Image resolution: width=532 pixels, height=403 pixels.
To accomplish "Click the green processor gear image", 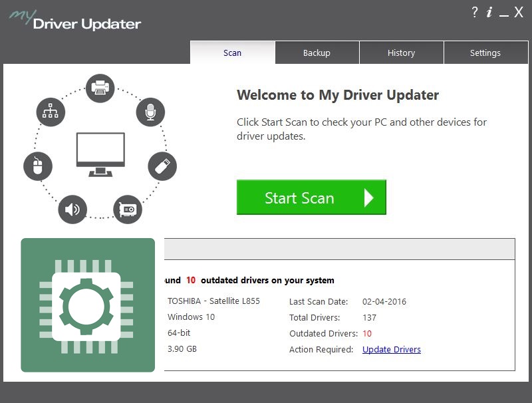I will pos(88,305).
